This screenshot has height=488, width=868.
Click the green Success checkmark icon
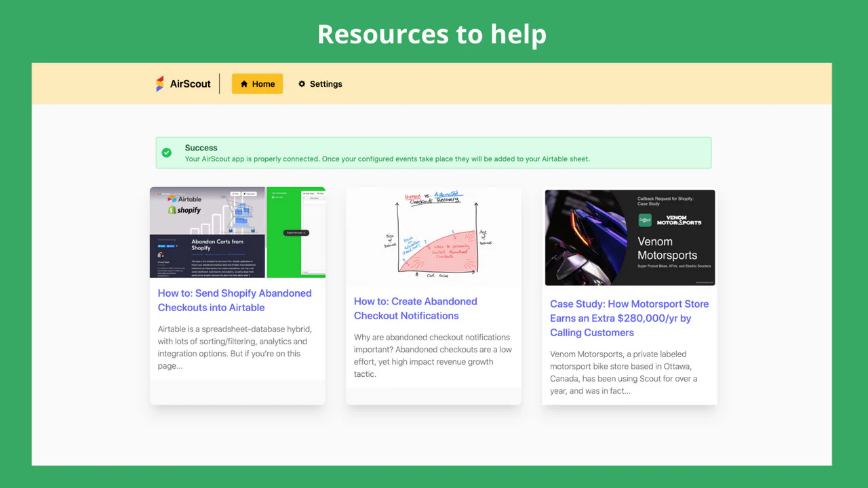(x=167, y=153)
